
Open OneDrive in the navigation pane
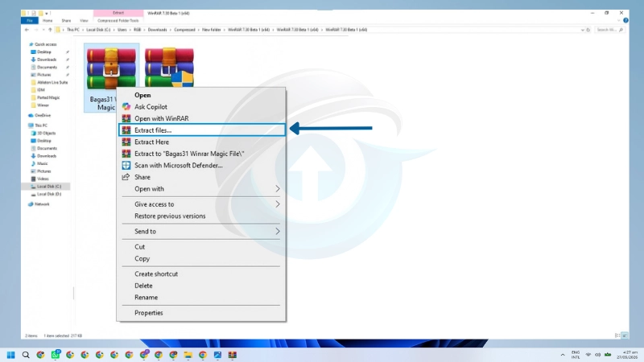43,116
